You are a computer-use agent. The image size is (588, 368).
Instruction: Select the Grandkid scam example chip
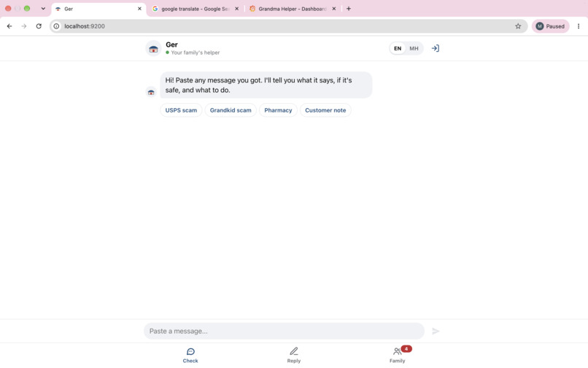click(231, 110)
